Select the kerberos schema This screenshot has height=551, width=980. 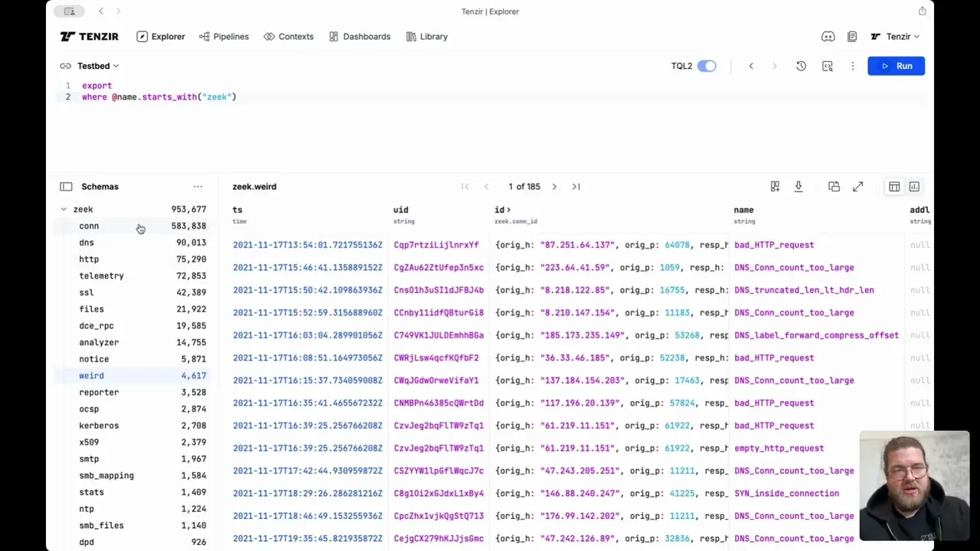(x=133, y=425)
